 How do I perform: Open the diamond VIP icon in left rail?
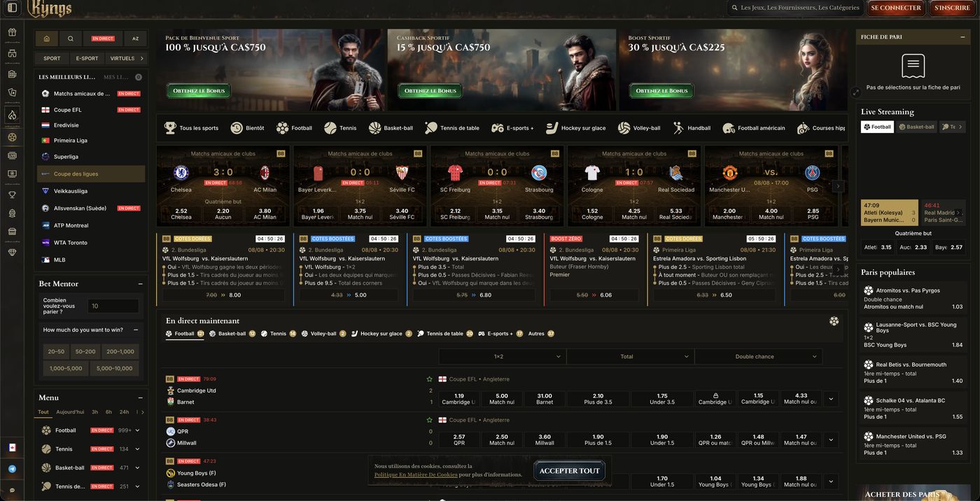[x=12, y=253]
